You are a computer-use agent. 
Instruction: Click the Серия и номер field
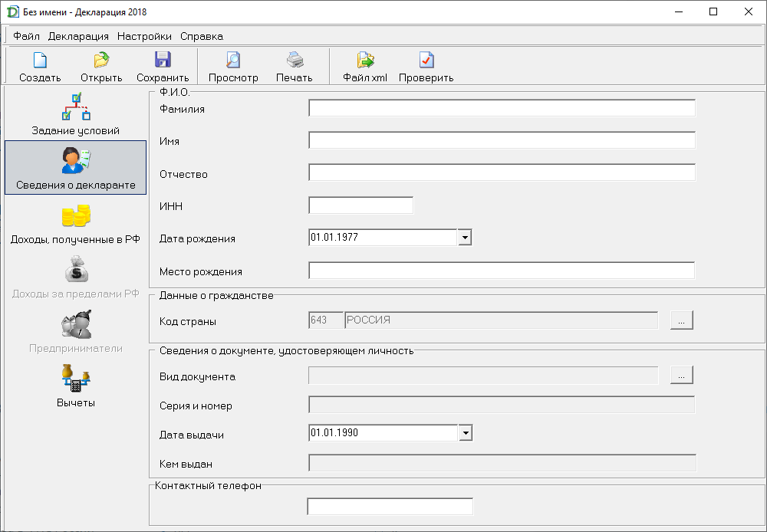click(x=502, y=405)
